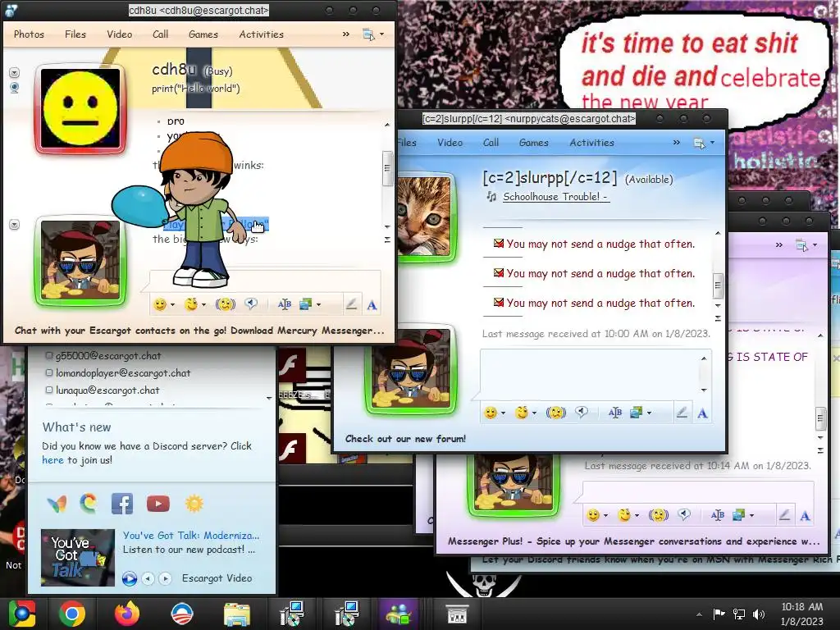Viewport: 840px width, 630px height.
Task: Click volume speaker icon in system tray
Action: [x=759, y=614]
